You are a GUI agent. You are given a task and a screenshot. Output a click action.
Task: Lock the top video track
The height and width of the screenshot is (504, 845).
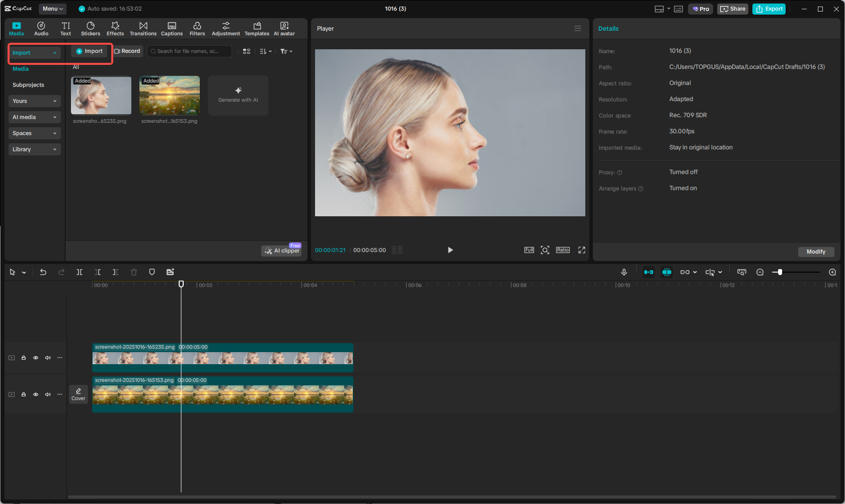[x=23, y=358]
